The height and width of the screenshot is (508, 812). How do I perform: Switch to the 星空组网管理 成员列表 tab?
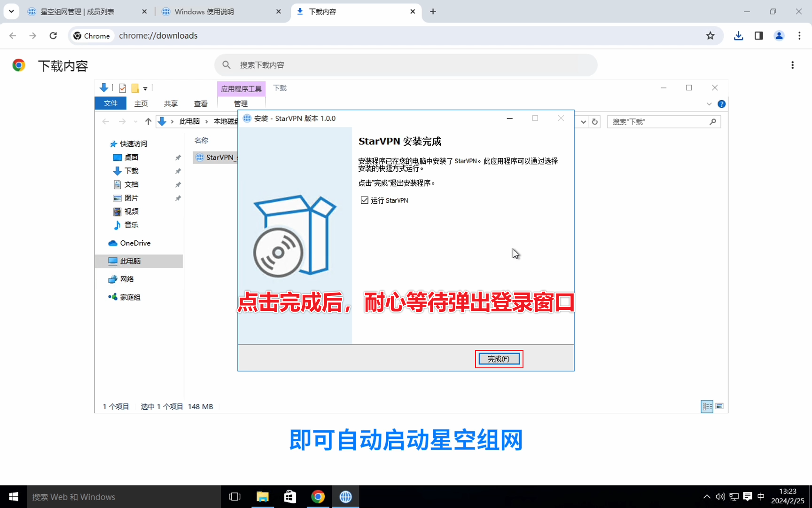click(77, 12)
